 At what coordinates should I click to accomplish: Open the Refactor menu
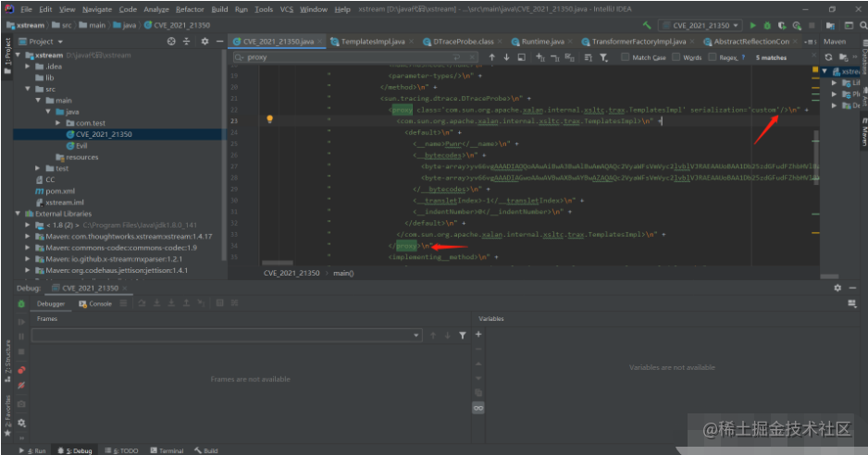click(190, 9)
